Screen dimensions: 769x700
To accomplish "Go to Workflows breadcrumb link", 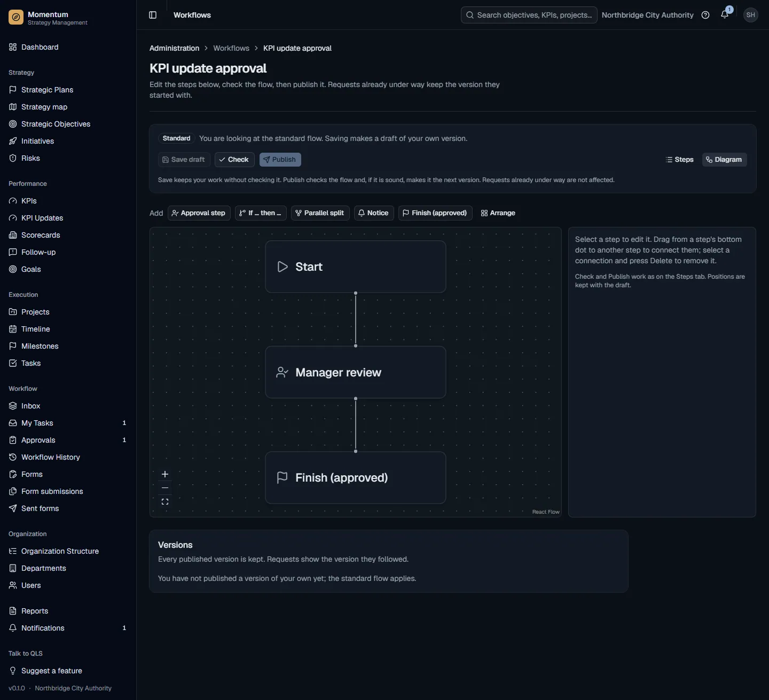I will tap(231, 48).
